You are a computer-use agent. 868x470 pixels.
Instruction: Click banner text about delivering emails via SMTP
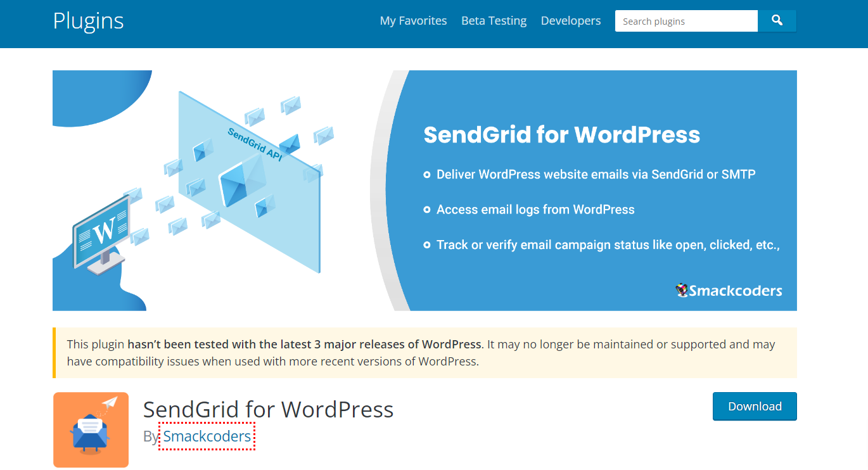(x=596, y=174)
